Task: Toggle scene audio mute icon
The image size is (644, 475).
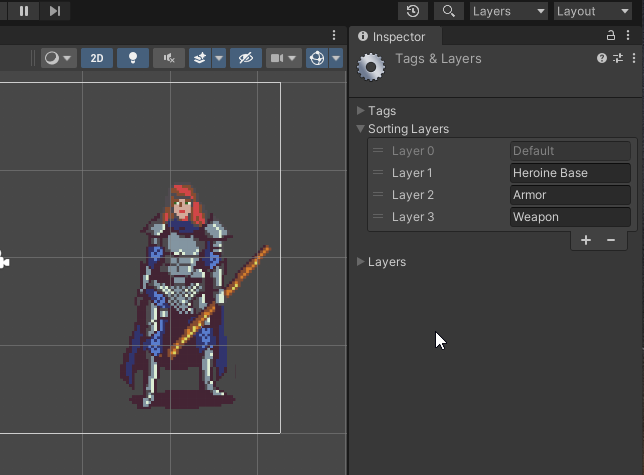Action: click(x=169, y=58)
